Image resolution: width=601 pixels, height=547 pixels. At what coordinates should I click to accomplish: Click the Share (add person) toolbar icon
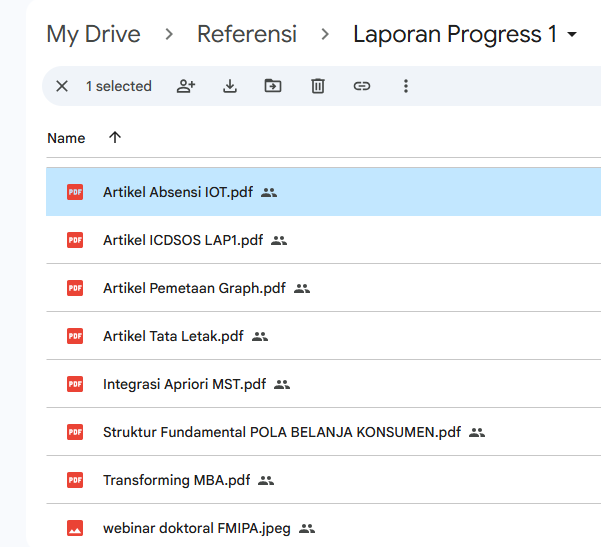click(x=185, y=87)
